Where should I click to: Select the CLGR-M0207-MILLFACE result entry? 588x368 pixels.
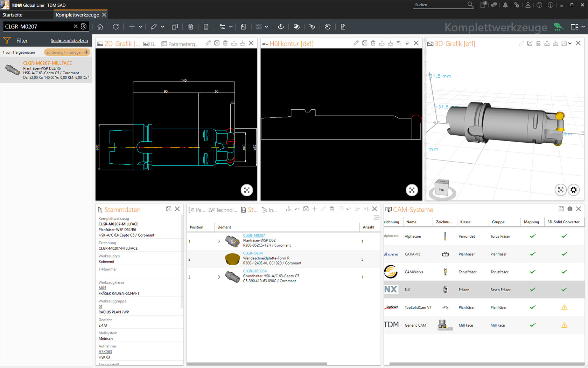coord(46,70)
